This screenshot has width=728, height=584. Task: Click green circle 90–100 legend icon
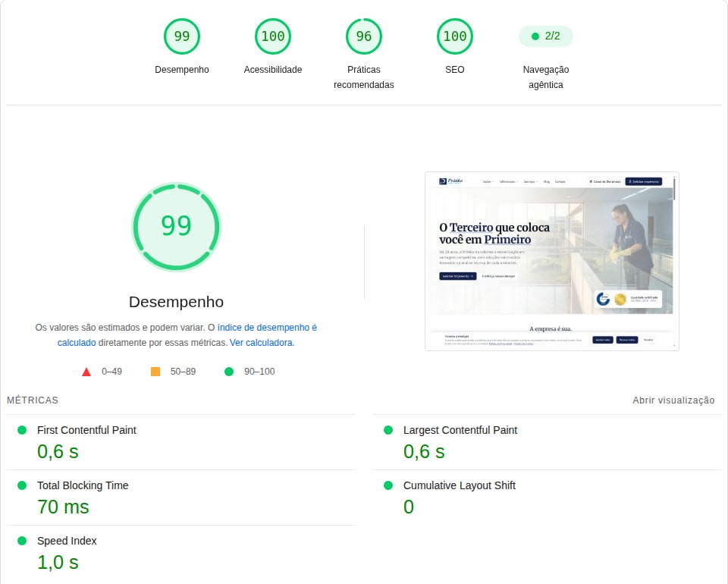click(x=229, y=372)
